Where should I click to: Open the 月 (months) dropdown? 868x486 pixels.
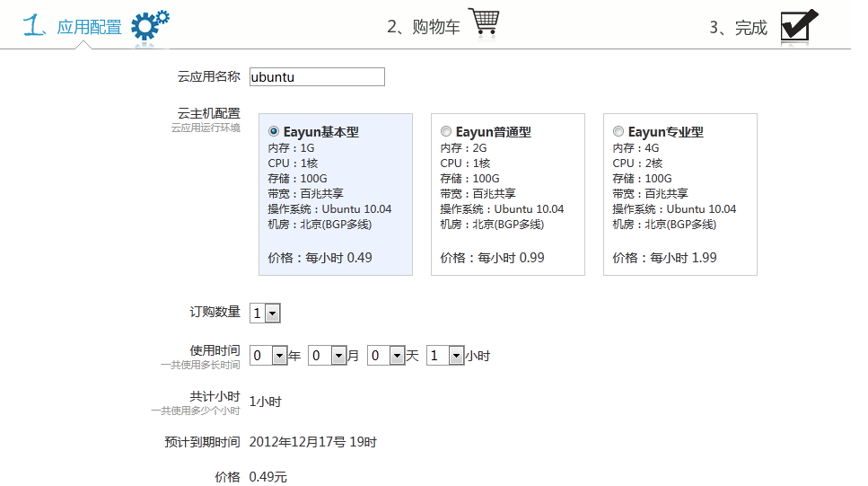(x=327, y=355)
